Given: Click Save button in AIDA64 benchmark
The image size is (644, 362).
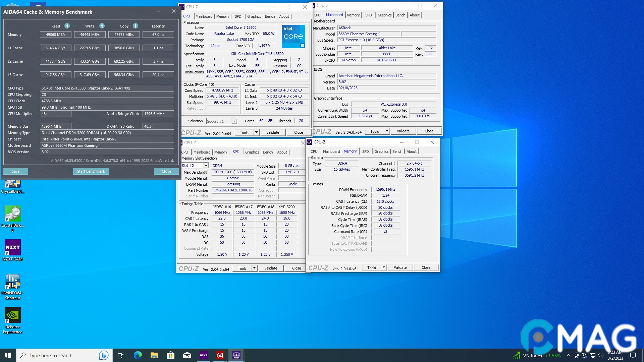Looking at the screenshot, I should 16,171.
